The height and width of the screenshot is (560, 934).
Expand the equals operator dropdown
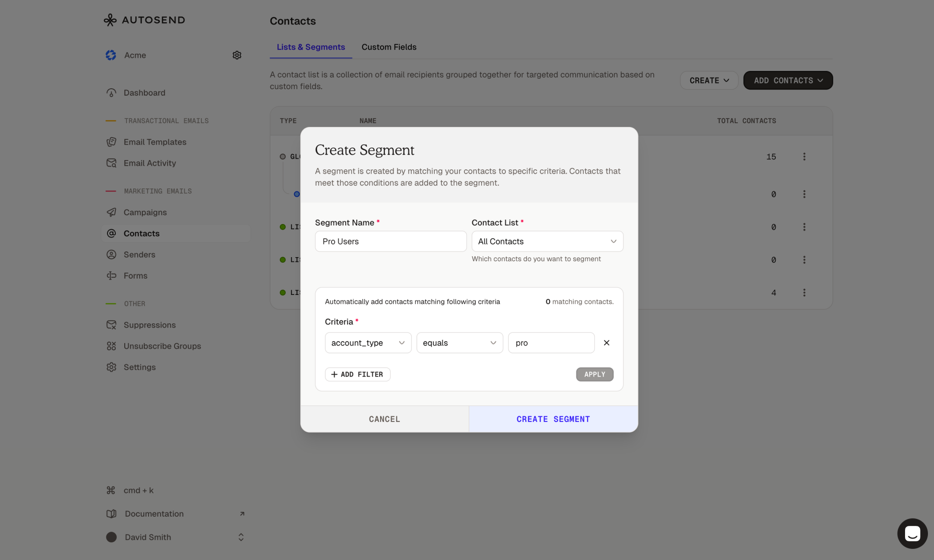(459, 343)
